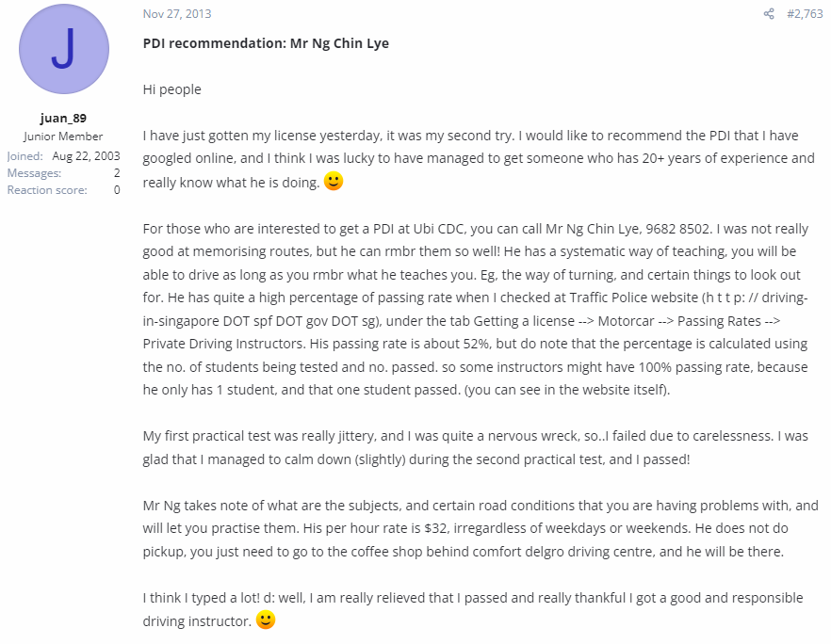
Task: Click the "Joined:" label under the username
Action: 24,155
